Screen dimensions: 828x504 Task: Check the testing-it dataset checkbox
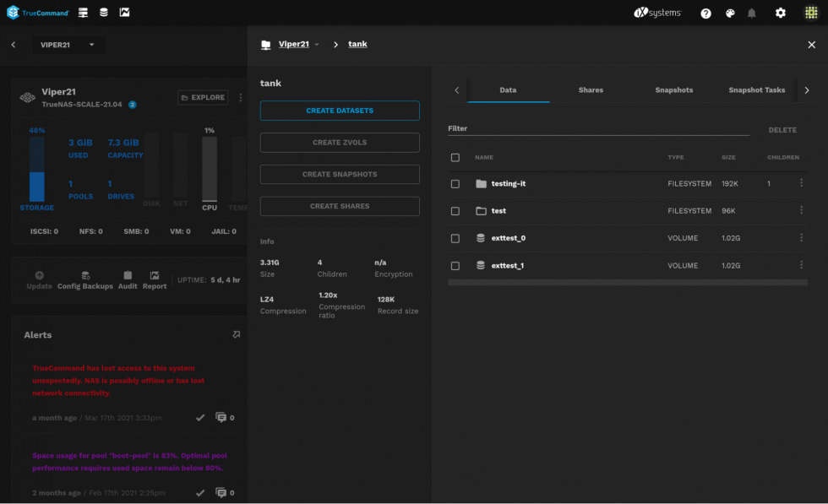point(455,184)
